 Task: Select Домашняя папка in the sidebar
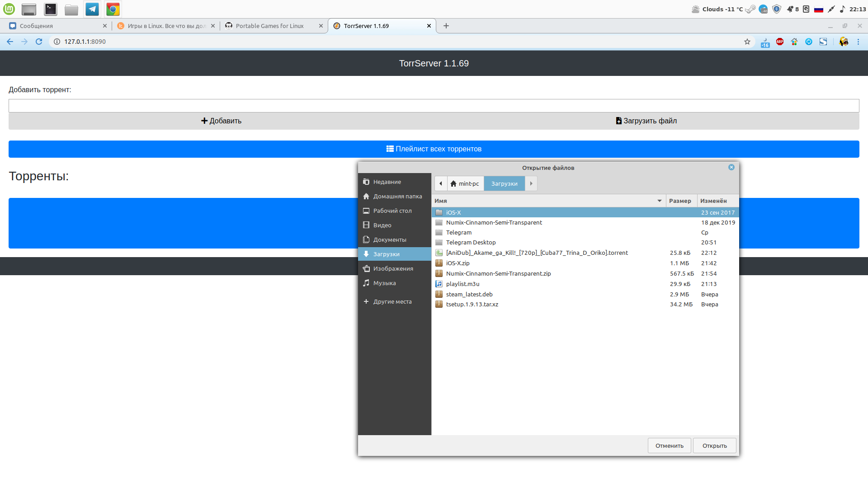click(395, 196)
